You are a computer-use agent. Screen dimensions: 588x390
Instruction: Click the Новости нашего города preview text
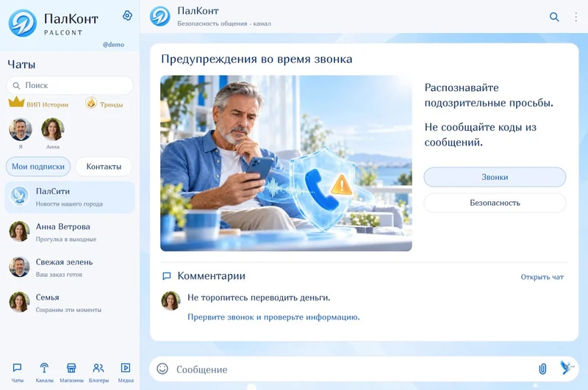(69, 203)
